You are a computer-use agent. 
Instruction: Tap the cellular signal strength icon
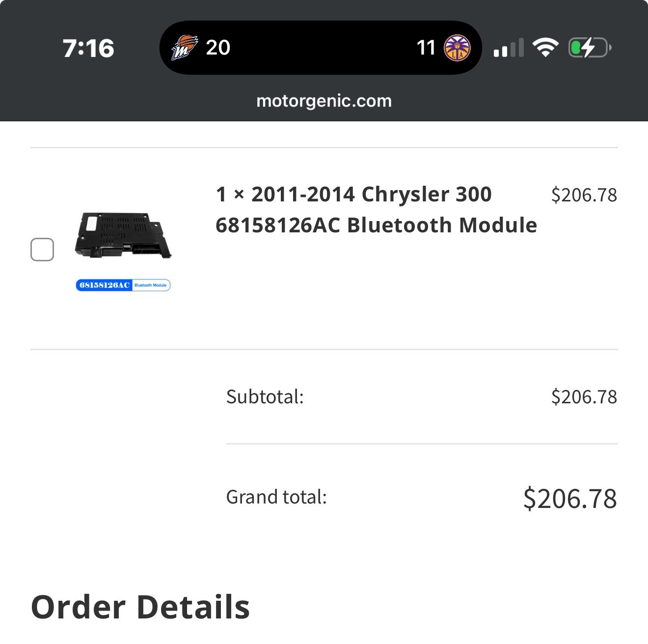pyautogui.click(x=508, y=48)
